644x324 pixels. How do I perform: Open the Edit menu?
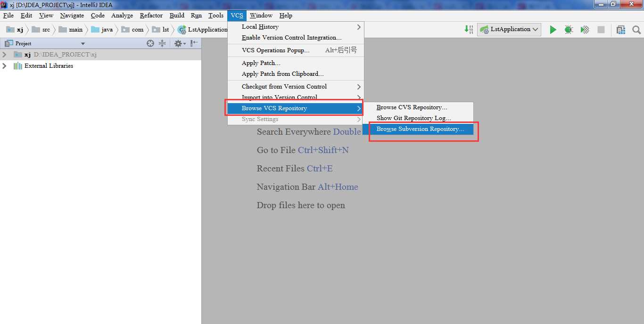[x=26, y=16]
